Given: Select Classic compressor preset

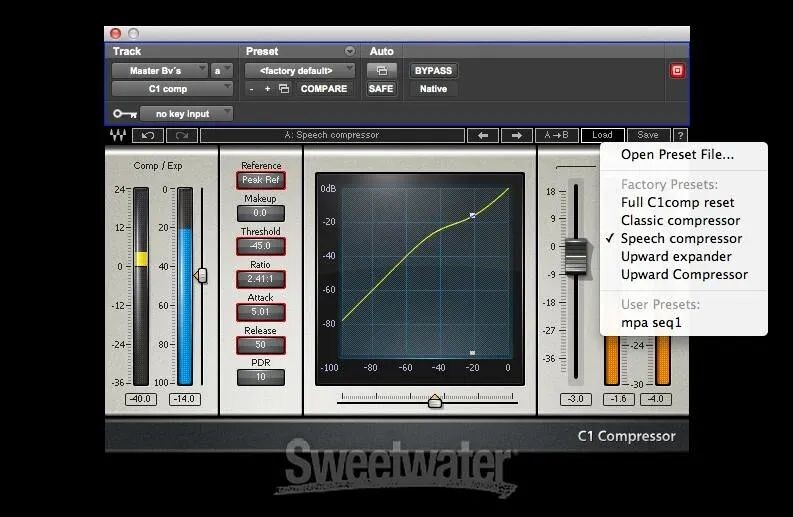Looking at the screenshot, I should pos(680,221).
